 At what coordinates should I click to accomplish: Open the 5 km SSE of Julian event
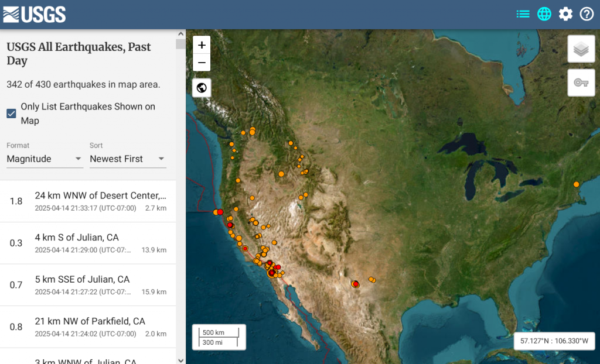(x=88, y=285)
